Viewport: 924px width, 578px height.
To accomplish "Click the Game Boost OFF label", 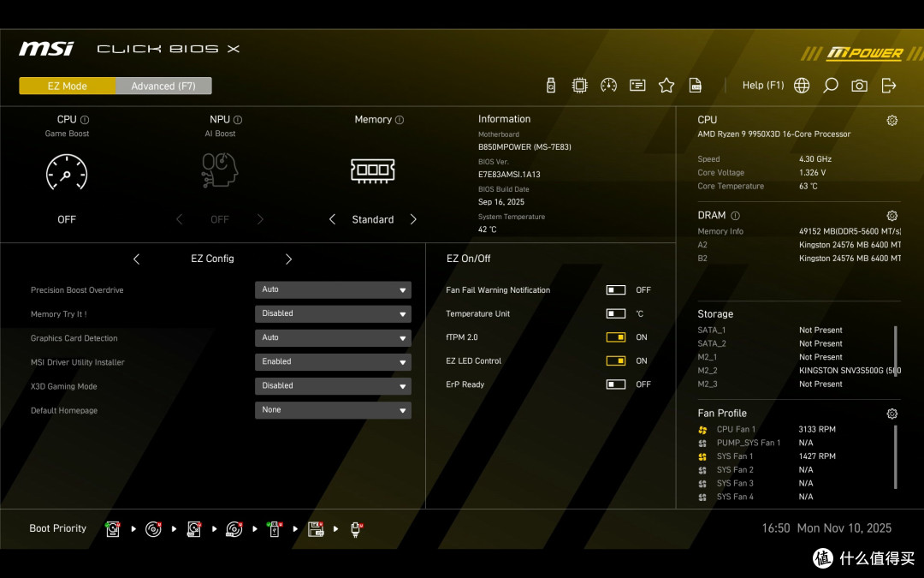I will (x=67, y=219).
